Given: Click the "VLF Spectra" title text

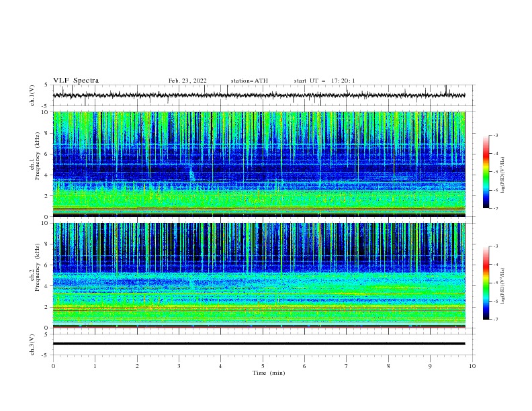Looking at the screenshot, I should click(76, 81).
